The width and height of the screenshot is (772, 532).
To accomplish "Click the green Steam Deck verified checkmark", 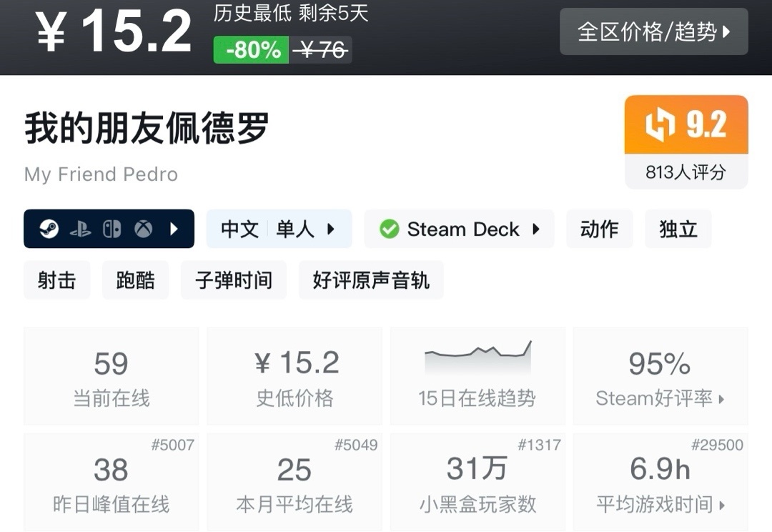I will 389,230.
